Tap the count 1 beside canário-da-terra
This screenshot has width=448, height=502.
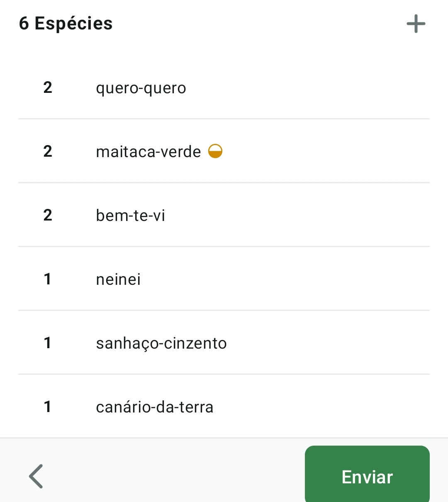[48, 407]
